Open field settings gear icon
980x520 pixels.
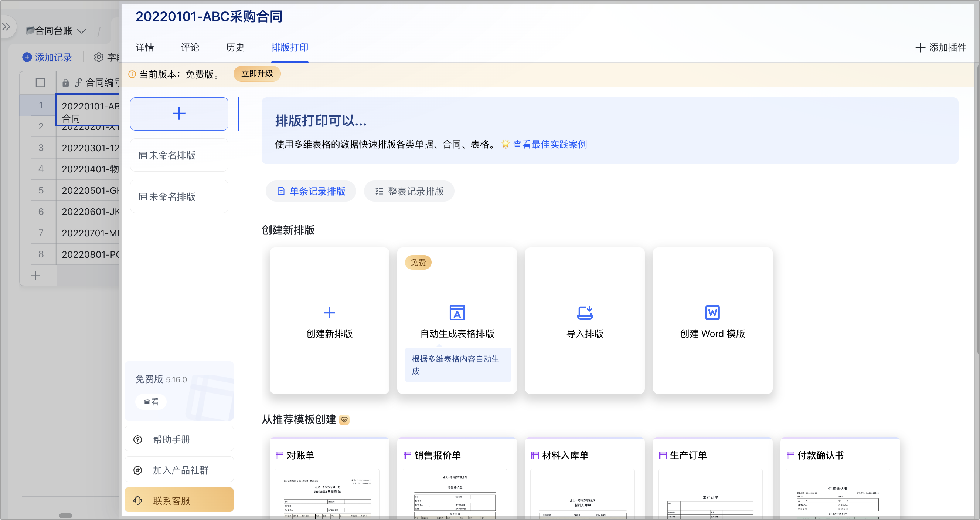pos(99,57)
